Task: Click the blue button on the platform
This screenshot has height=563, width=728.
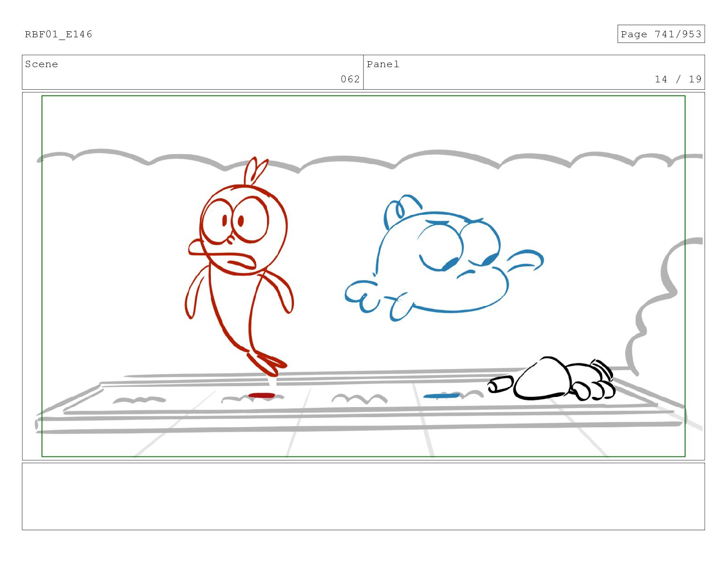Action: click(x=441, y=396)
